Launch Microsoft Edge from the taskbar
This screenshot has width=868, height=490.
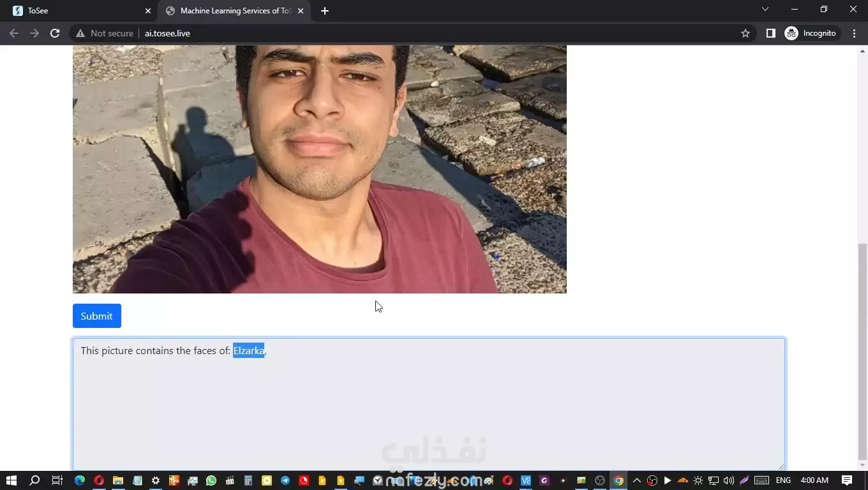click(x=80, y=480)
